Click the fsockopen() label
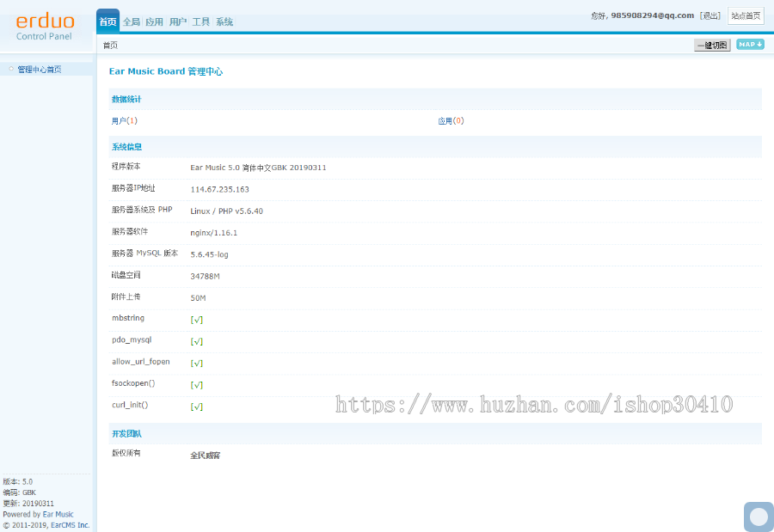The width and height of the screenshot is (774, 532). pos(133,383)
